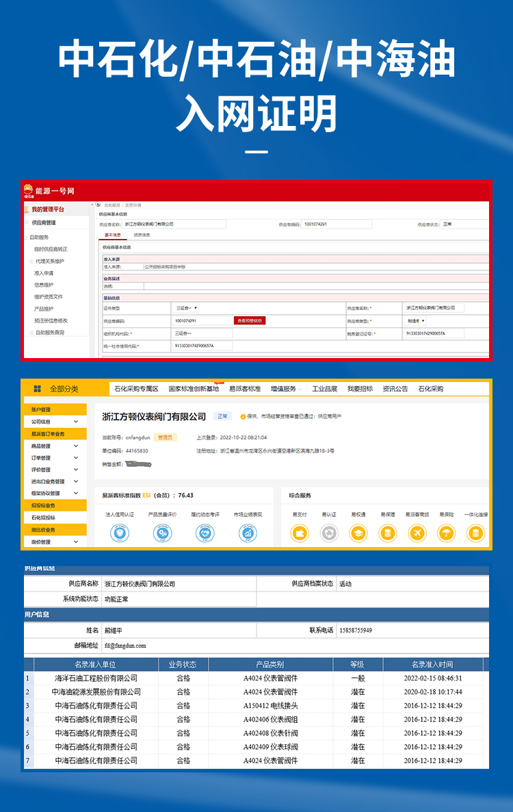Viewport: 513px width, 812px height.
Task: Expand the 自助服务查询 tree node
Action: 31,333
